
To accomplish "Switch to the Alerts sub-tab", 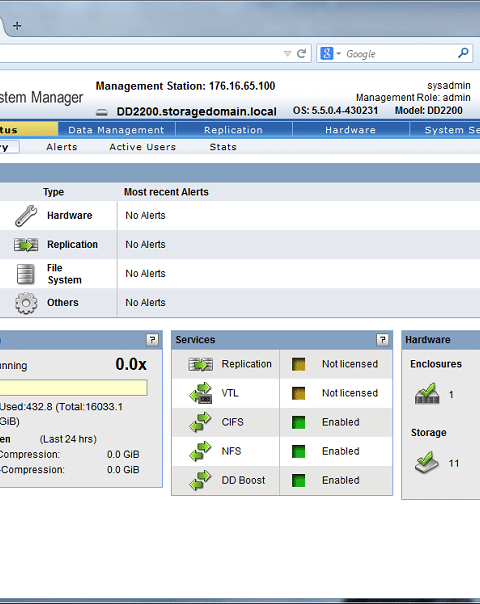I will [x=62, y=147].
